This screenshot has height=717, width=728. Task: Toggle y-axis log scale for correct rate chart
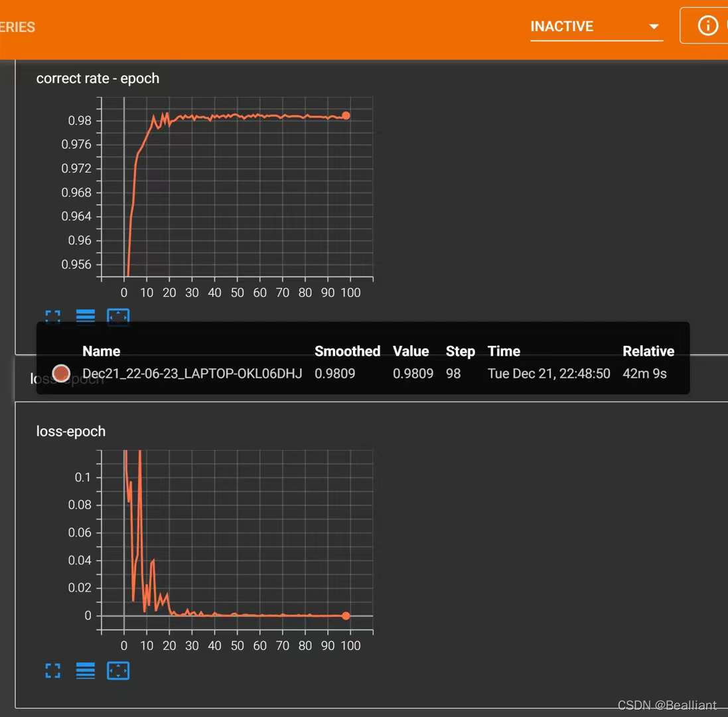point(86,316)
